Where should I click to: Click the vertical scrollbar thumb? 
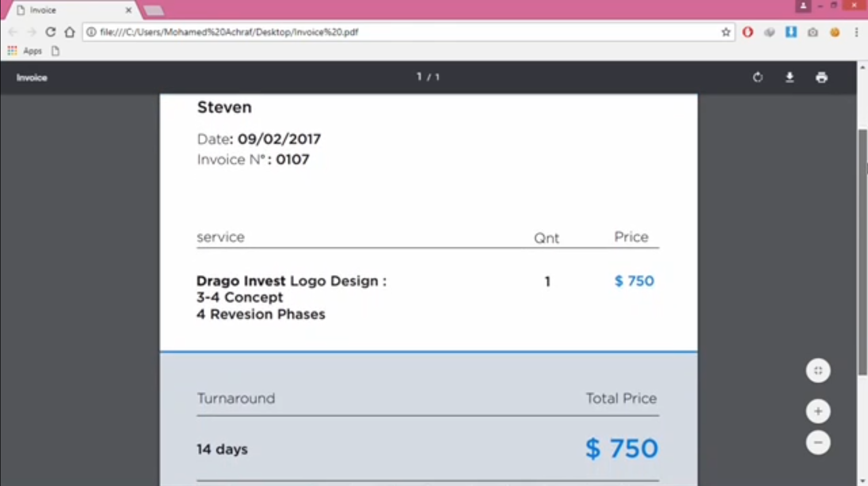point(862,249)
